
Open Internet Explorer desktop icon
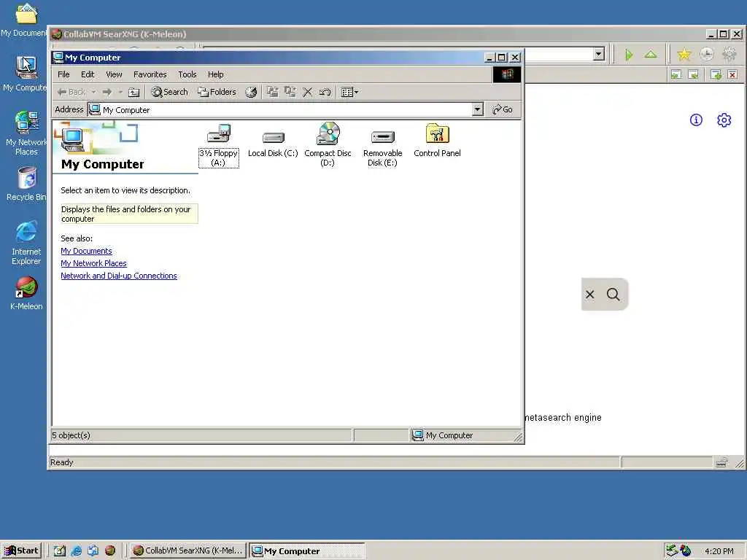tap(26, 243)
